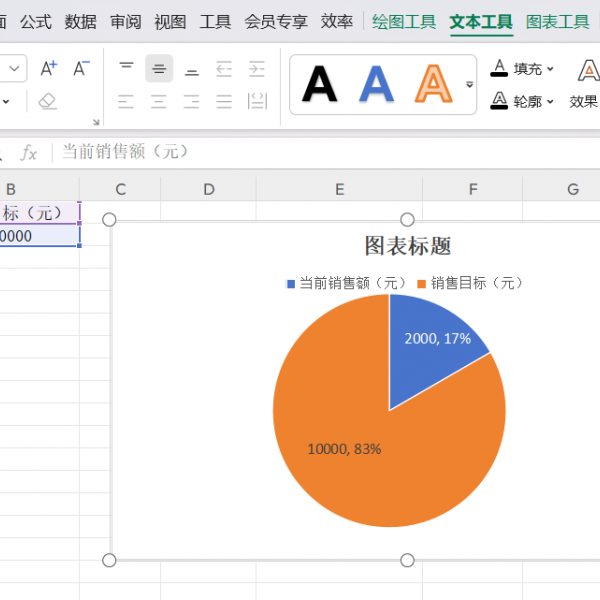600x600 pixels.
Task: Increase the text indent
Action: click(x=257, y=68)
